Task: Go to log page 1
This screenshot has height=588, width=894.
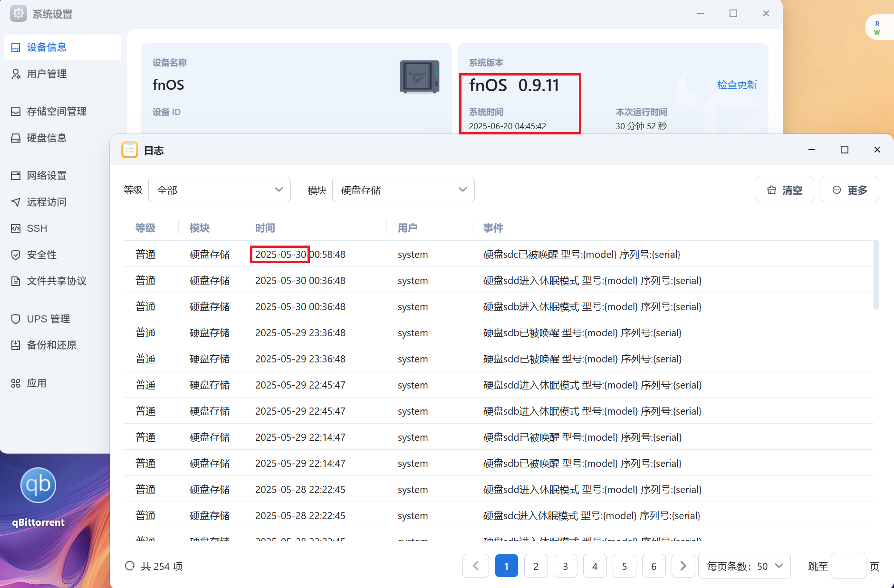Action: (507, 566)
